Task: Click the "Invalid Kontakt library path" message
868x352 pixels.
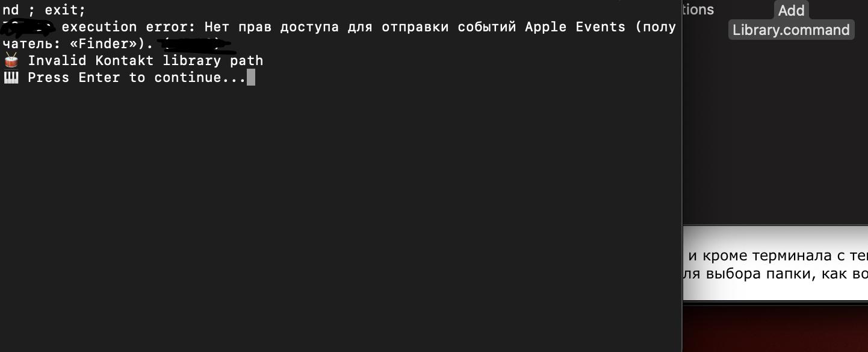Action: (145, 60)
